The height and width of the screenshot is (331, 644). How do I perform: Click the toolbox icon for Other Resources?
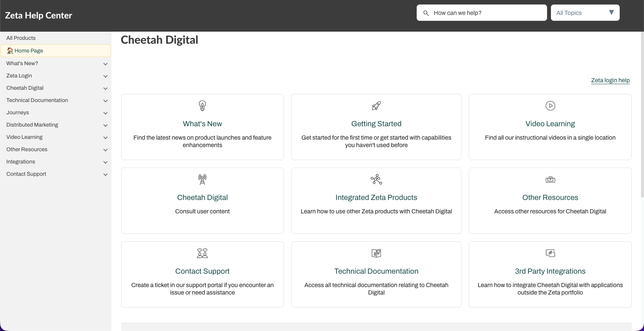[x=550, y=179]
